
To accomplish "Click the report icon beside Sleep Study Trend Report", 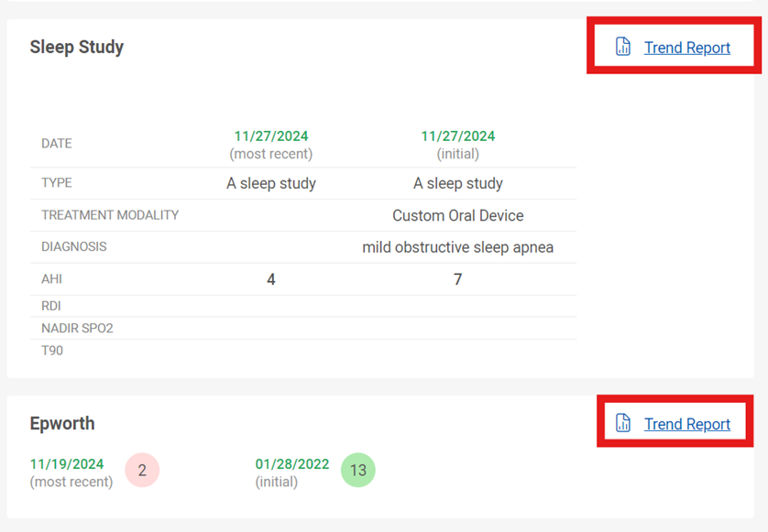I will coord(623,47).
